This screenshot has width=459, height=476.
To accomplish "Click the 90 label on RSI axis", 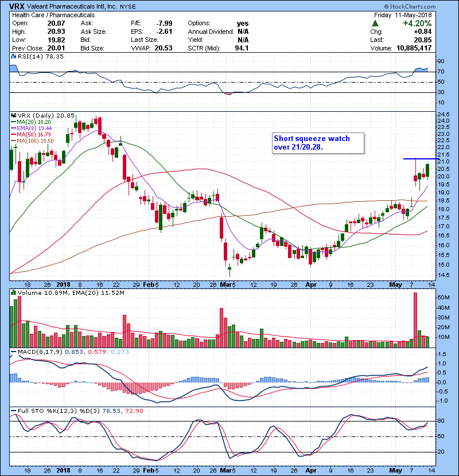I will click(x=441, y=61).
